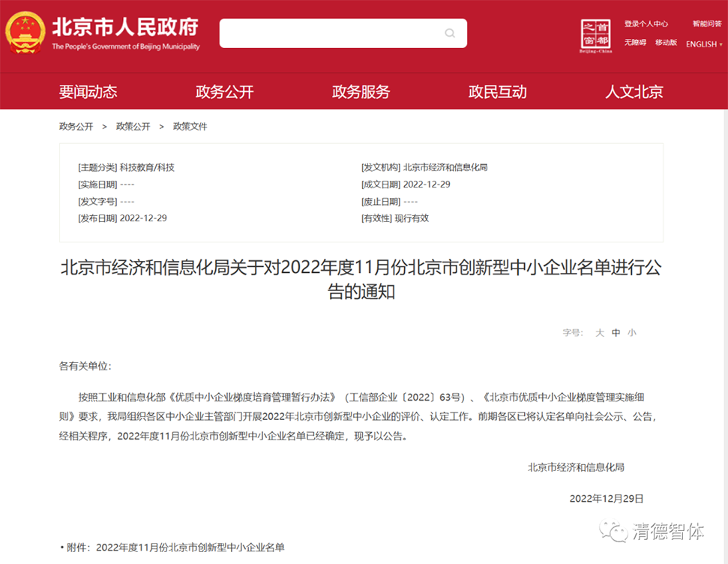Click the search magnifier icon

coord(449,33)
